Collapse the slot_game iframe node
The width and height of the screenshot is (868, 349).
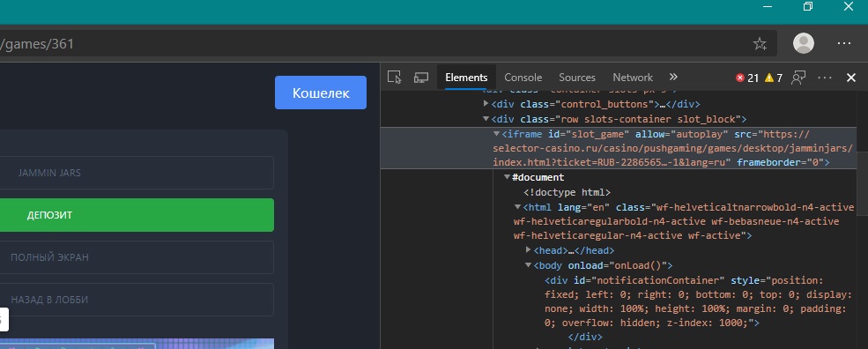click(496, 134)
